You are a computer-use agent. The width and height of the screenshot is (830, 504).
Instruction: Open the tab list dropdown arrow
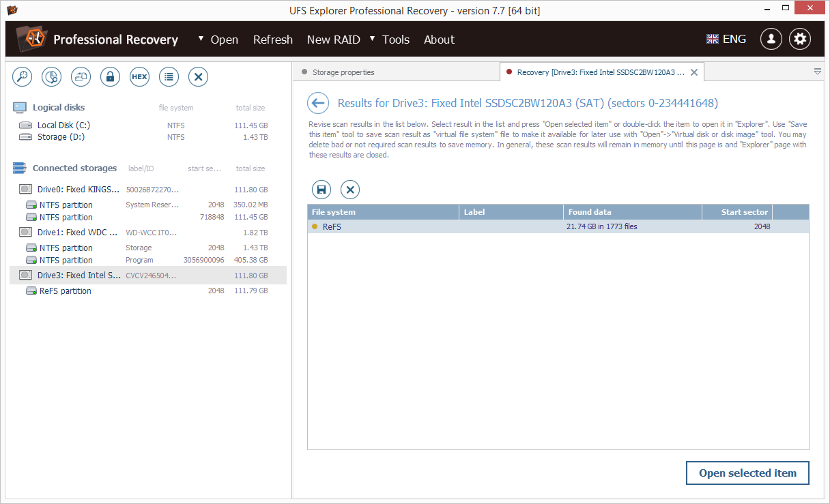tap(818, 72)
